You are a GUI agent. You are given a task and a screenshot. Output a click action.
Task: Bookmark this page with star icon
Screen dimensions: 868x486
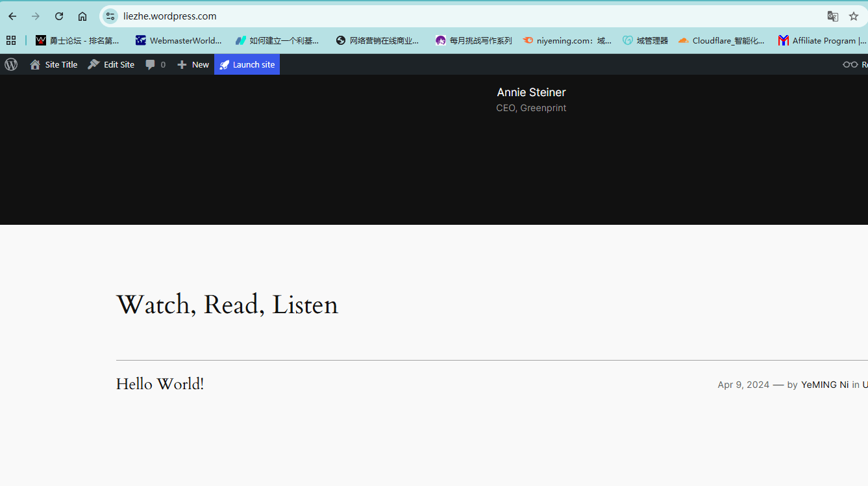pyautogui.click(x=854, y=16)
